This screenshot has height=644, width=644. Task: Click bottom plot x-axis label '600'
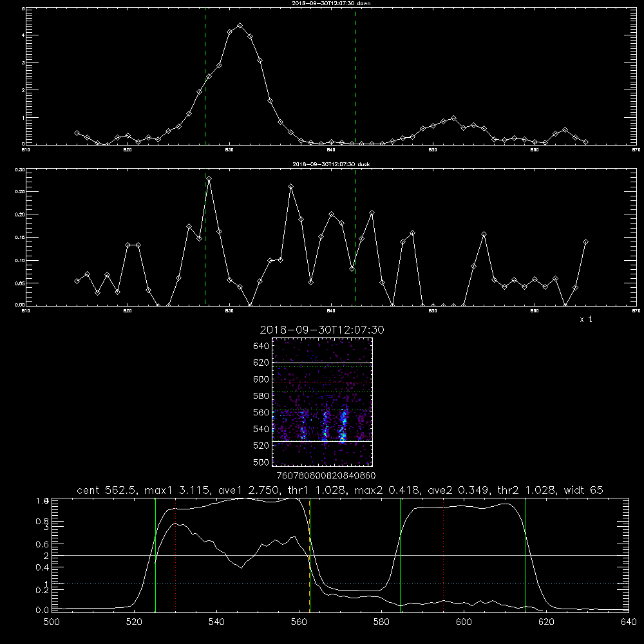[464, 622]
